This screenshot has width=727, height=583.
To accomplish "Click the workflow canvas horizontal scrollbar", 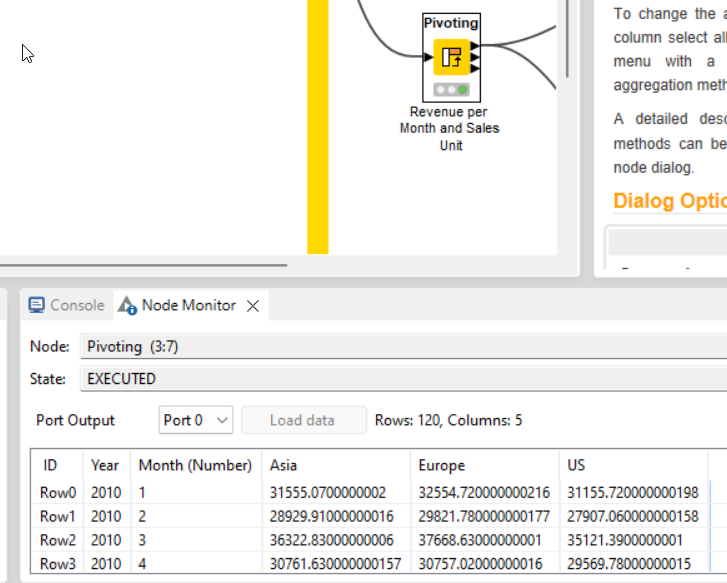I will pyautogui.click(x=143, y=265).
